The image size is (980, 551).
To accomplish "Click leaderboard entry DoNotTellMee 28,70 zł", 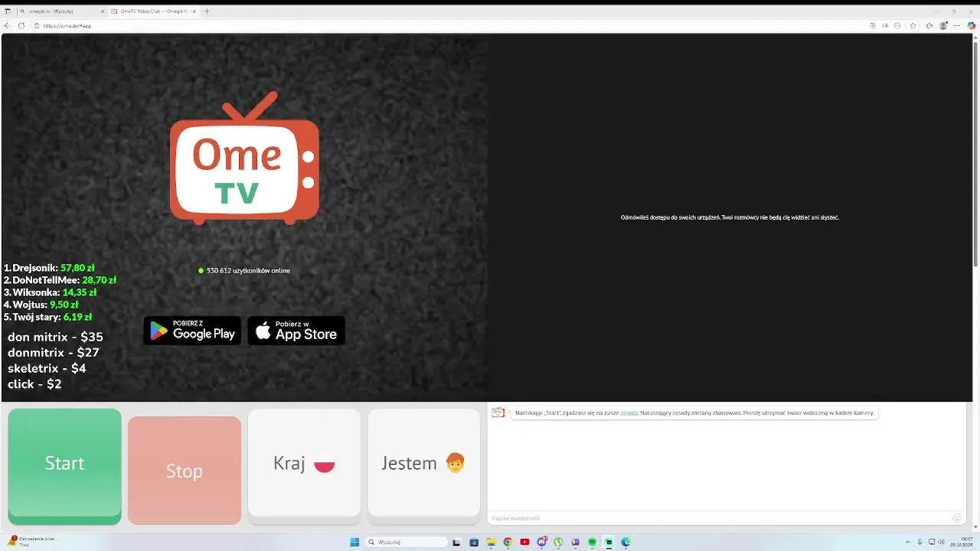I will (x=60, y=280).
